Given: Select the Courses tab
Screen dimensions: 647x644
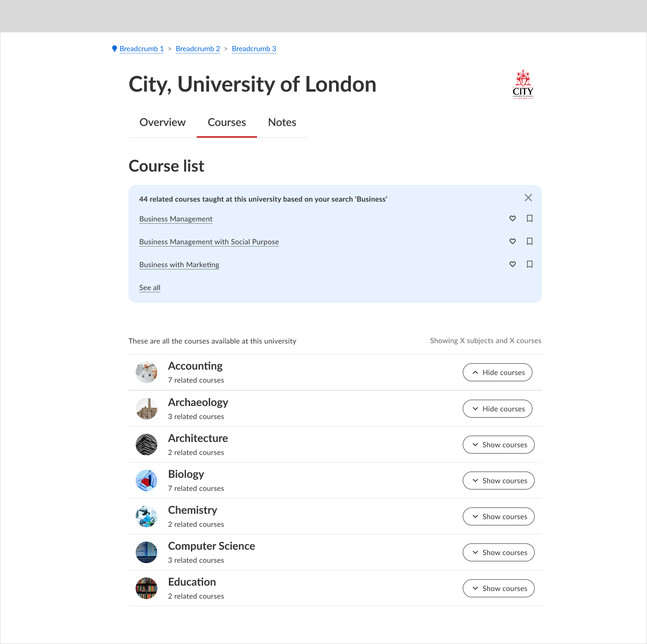Looking at the screenshot, I should click(x=227, y=122).
